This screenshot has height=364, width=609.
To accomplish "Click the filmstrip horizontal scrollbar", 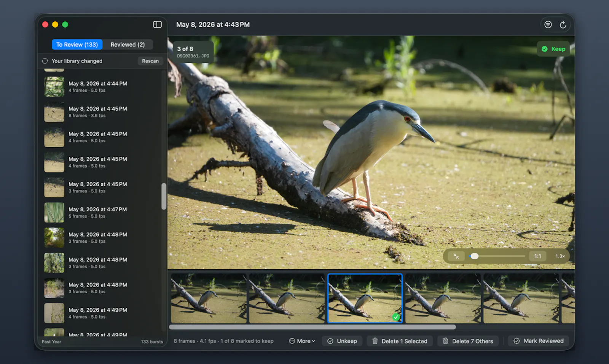I will 312,327.
